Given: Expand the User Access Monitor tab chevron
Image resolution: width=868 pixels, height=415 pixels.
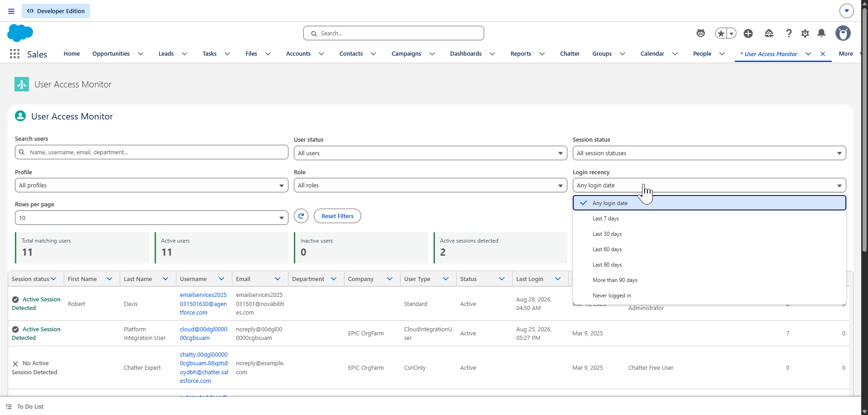Looking at the screenshot, I should click(808, 54).
